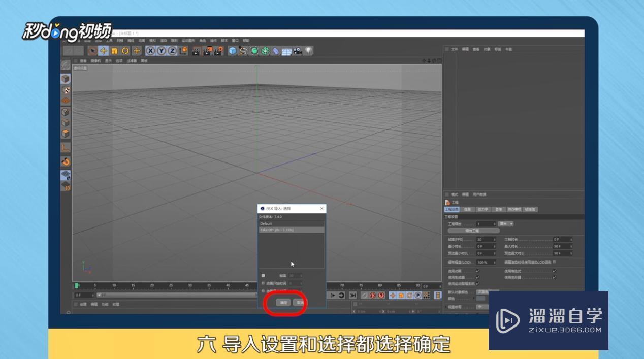Add a deformer object

pos(275,51)
